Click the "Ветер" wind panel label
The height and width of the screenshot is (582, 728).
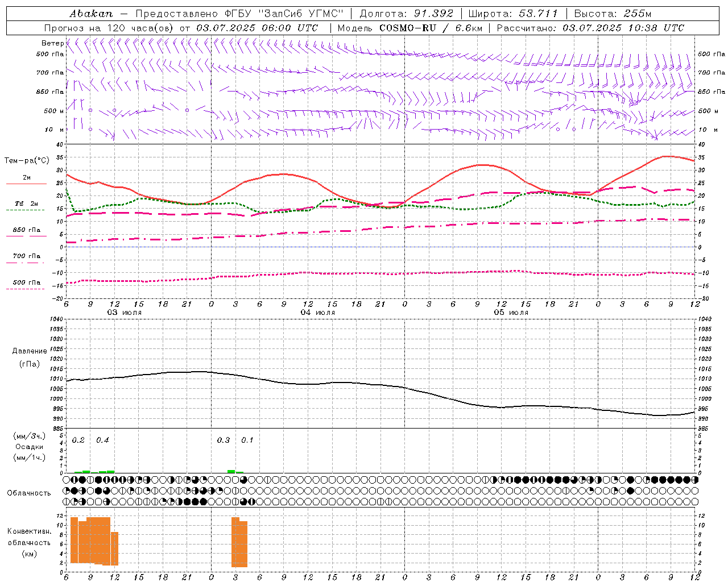click(x=52, y=43)
